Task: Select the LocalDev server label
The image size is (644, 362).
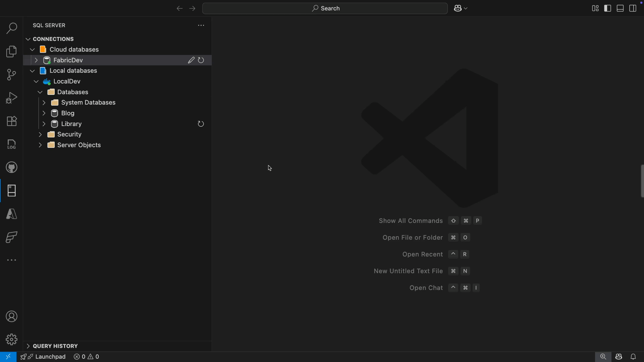Action: point(67,81)
